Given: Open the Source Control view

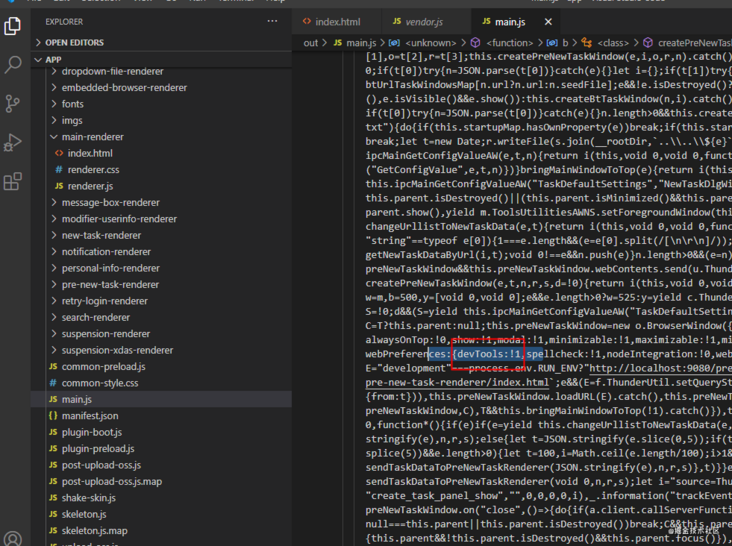Looking at the screenshot, I should tap(13, 104).
